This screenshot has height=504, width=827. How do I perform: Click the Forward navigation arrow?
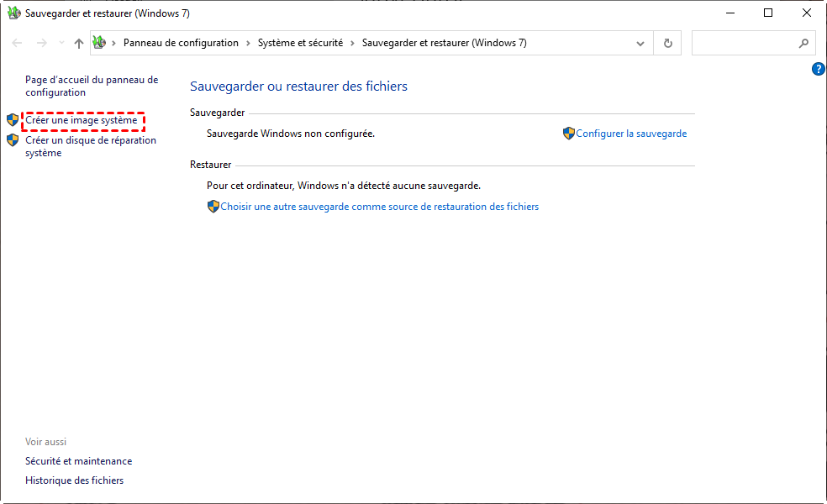(x=42, y=43)
